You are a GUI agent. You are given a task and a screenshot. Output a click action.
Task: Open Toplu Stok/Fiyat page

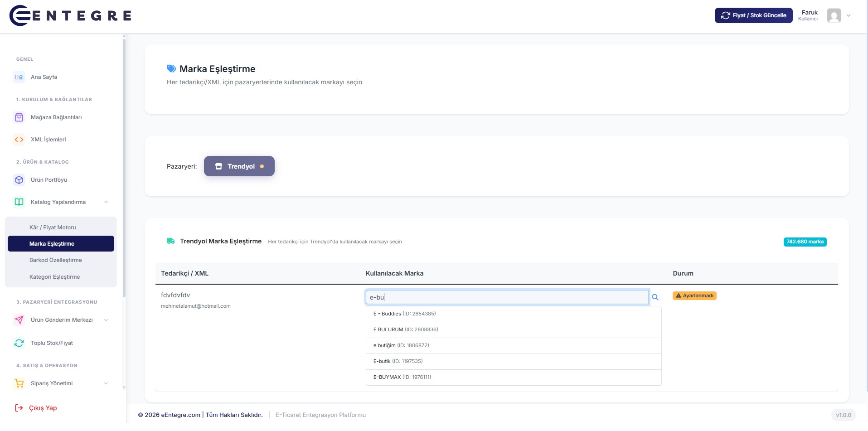tap(52, 343)
